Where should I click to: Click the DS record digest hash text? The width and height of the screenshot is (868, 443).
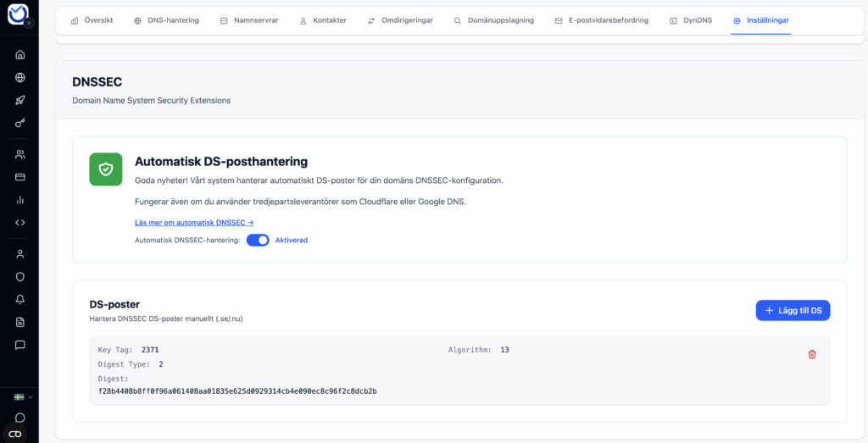(x=237, y=391)
